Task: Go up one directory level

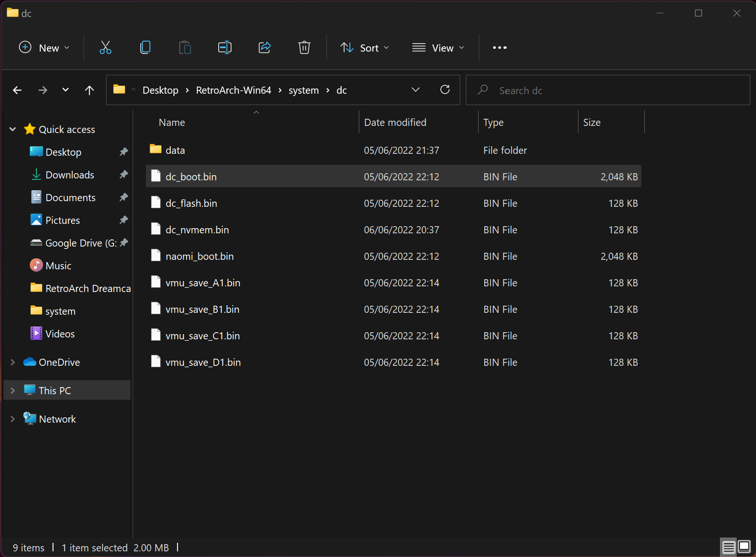Action: point(89,90)
